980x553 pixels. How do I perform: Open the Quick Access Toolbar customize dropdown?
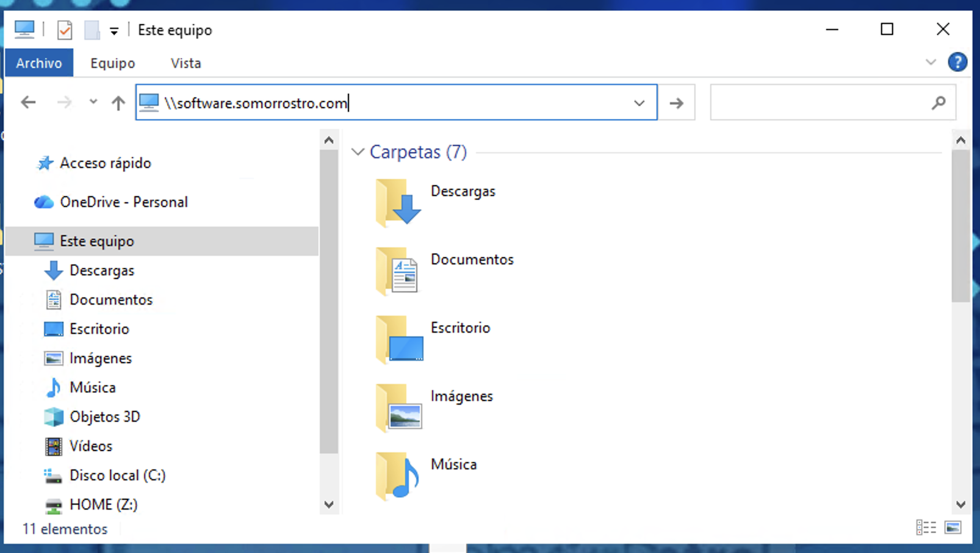tap(114, 31)
